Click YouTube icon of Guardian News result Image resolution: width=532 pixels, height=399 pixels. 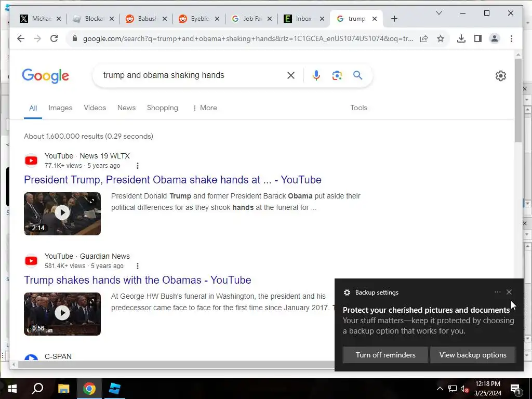pyautogui.click(x=31, y=261)
